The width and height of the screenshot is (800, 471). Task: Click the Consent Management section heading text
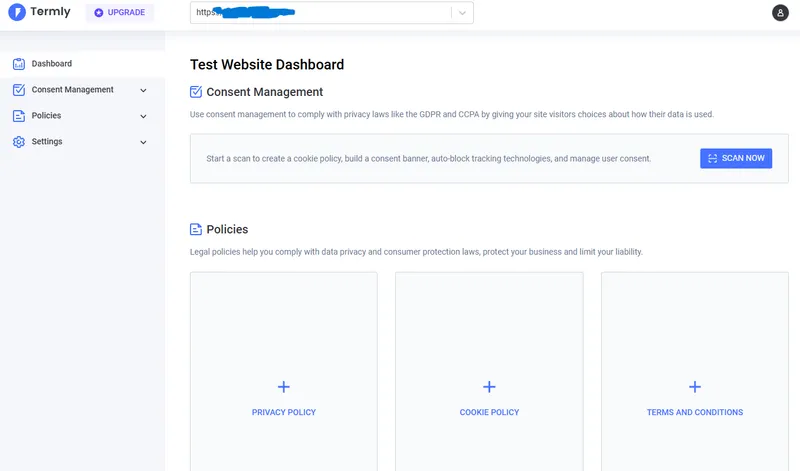click(x=264, y=92)
